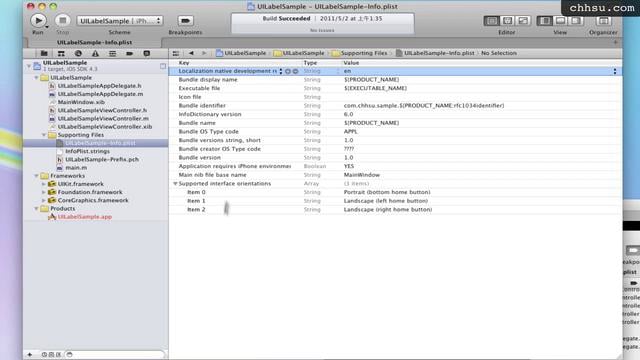Click the Value column header
Screen dimensions: 640x360
point(482,63)
